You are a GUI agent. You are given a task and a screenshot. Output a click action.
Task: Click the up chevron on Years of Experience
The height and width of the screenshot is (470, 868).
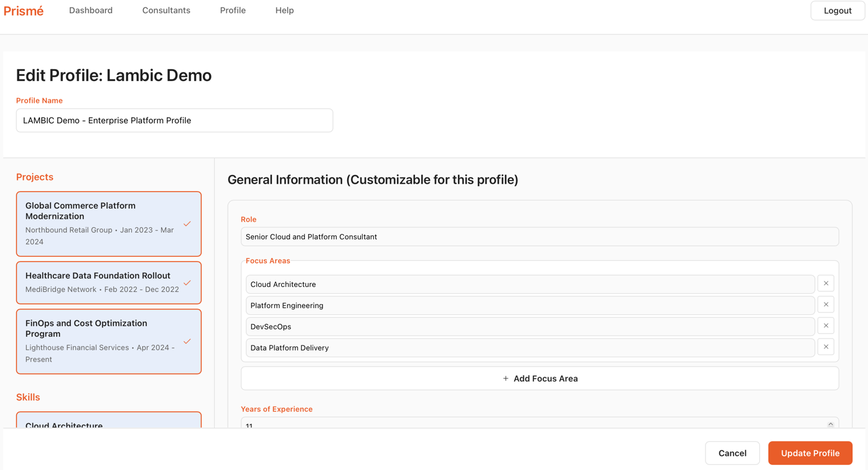tap(830, 423)
